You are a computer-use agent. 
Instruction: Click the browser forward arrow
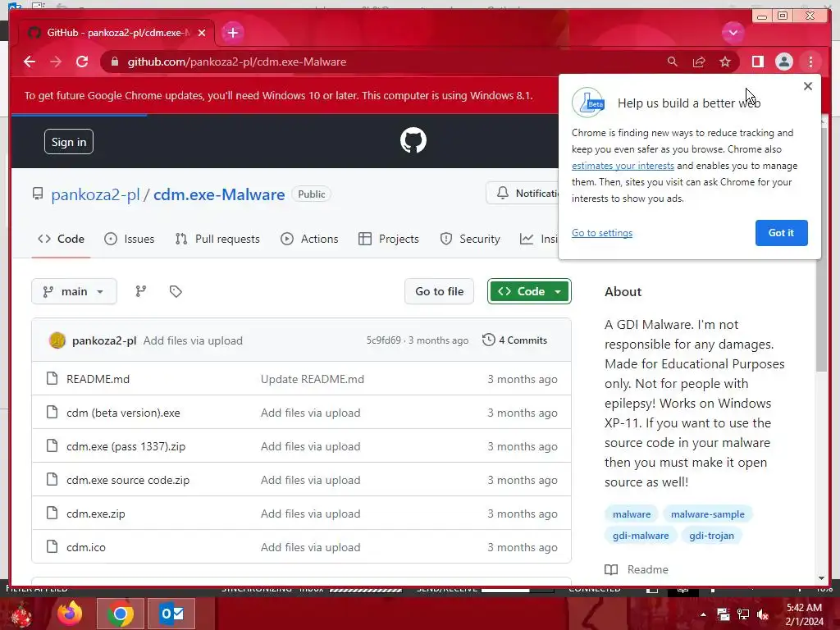point(56,62)
